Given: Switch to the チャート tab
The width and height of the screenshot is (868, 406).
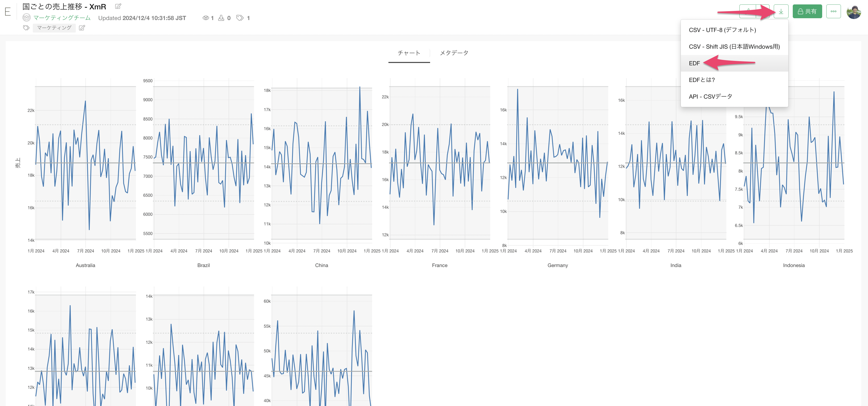Looking at the screenshot, I should 409,53.
